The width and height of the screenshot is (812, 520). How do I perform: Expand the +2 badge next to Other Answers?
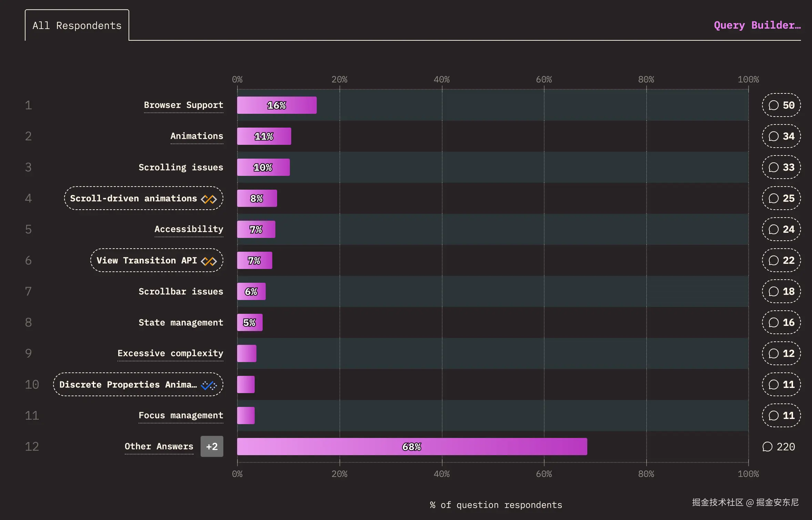[212, 447]
